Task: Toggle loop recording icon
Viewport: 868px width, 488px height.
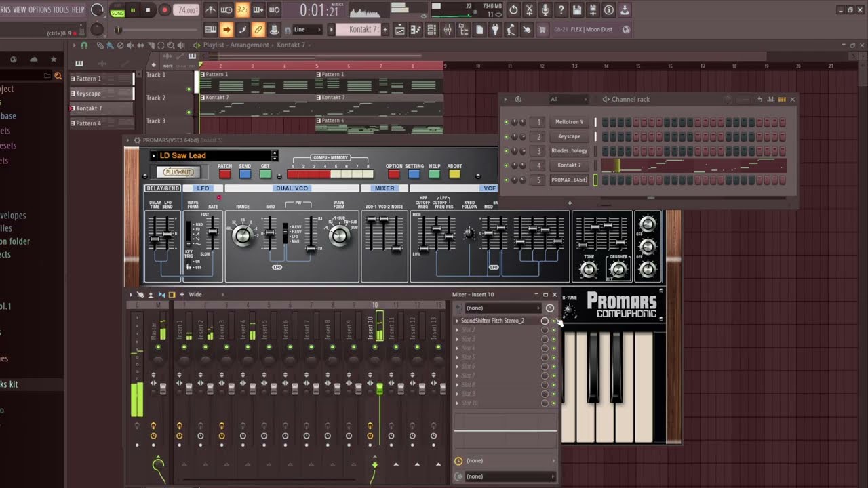Action: pos(274,10)
